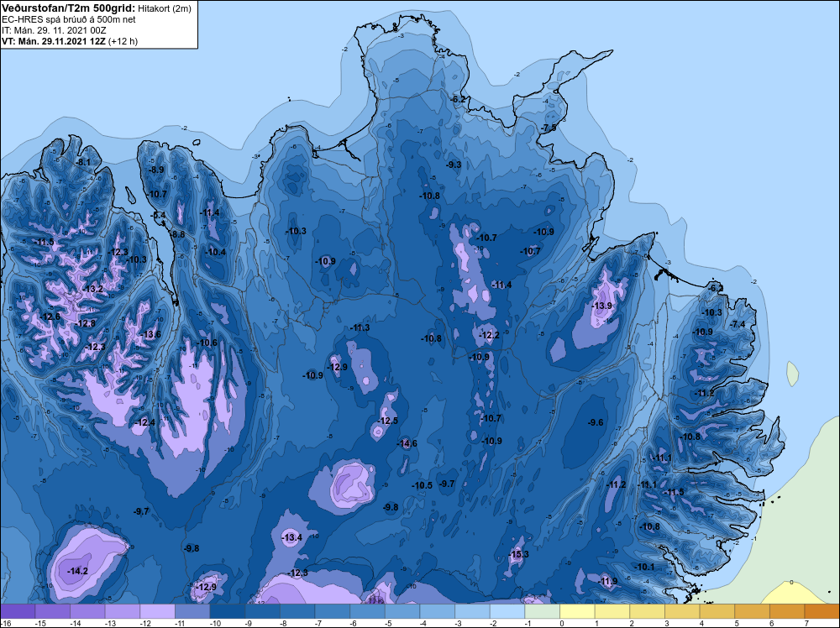Click the -7.5 temperature value on the map
Screen dimensions: 840x628
click(549, 128)
